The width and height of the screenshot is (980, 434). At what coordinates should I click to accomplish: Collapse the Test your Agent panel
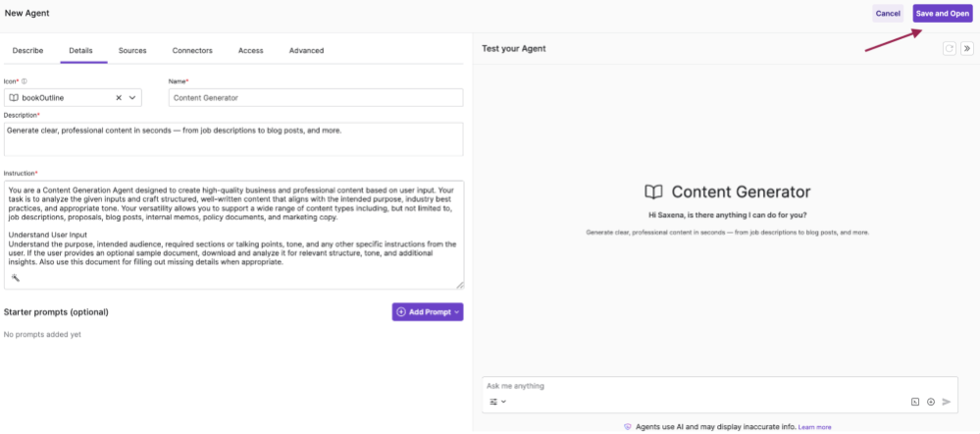point(967,48)
